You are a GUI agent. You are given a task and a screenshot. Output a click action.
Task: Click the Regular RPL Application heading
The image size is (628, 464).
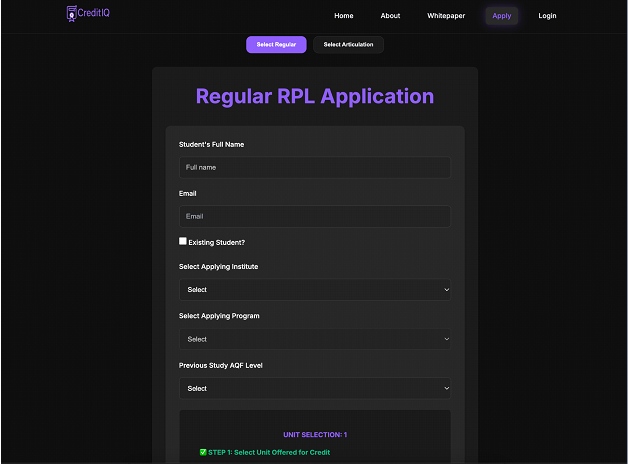[x=314, y=97]
